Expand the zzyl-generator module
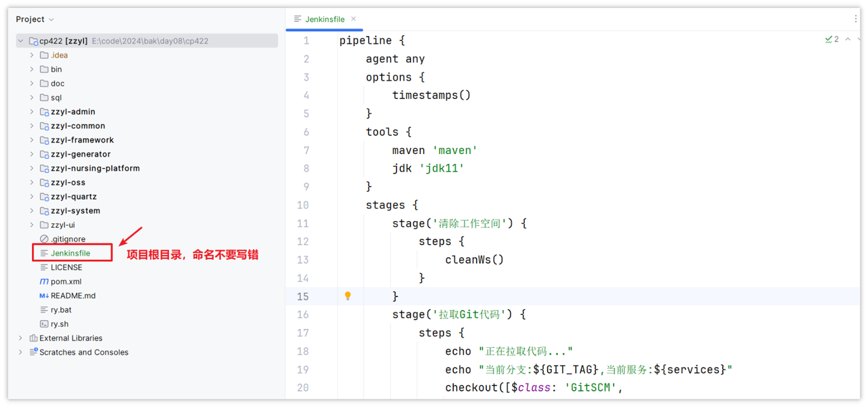 [32, 154]
